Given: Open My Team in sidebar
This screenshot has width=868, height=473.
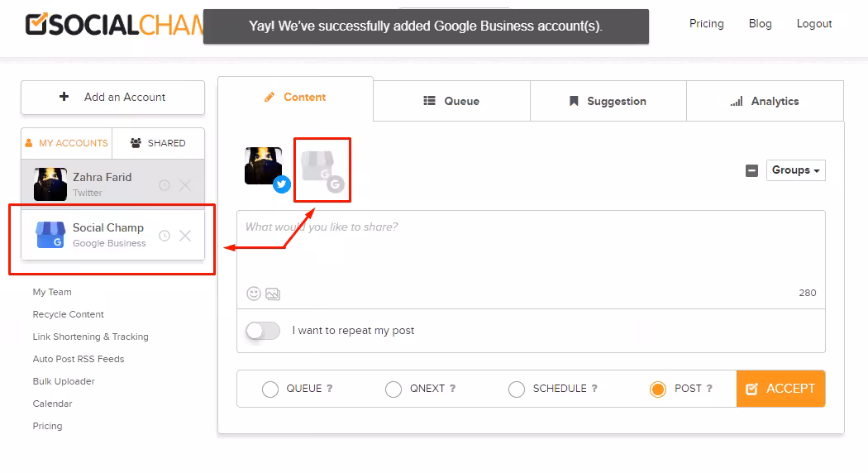Looking at the screenshot, I should tap(52, 292).
